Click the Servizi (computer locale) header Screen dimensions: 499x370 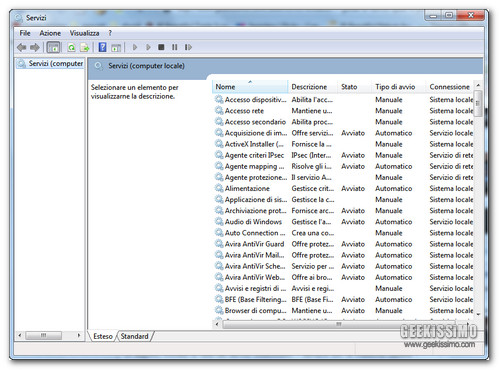146,66
